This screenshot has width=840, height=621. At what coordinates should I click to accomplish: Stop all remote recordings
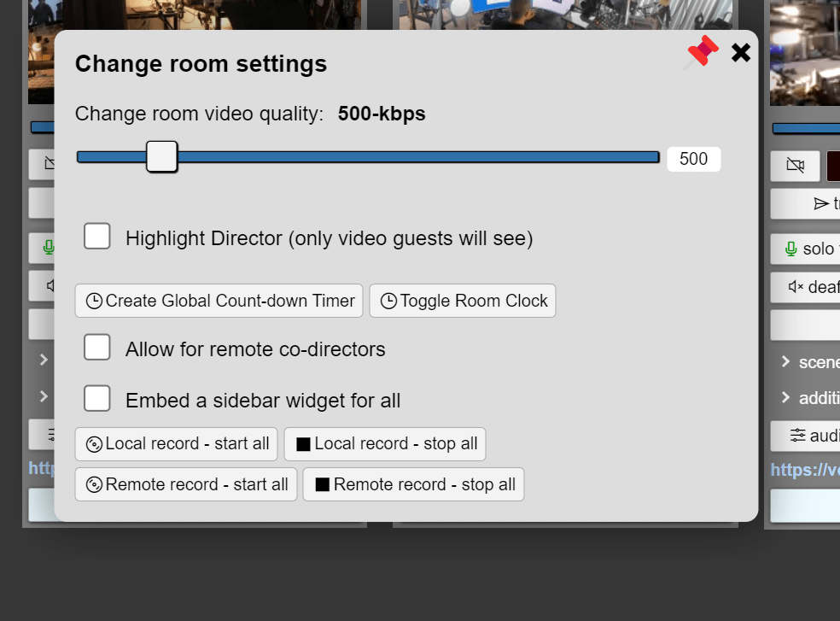point(413,485)
